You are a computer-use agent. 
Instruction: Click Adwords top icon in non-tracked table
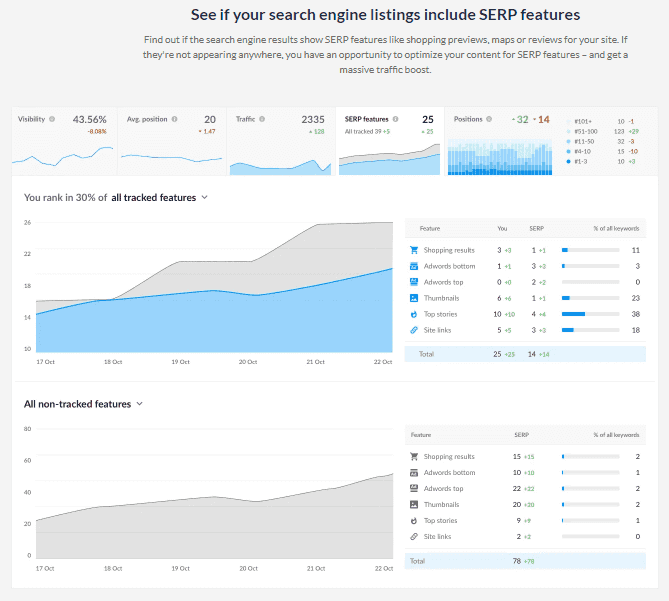[414, 488]
